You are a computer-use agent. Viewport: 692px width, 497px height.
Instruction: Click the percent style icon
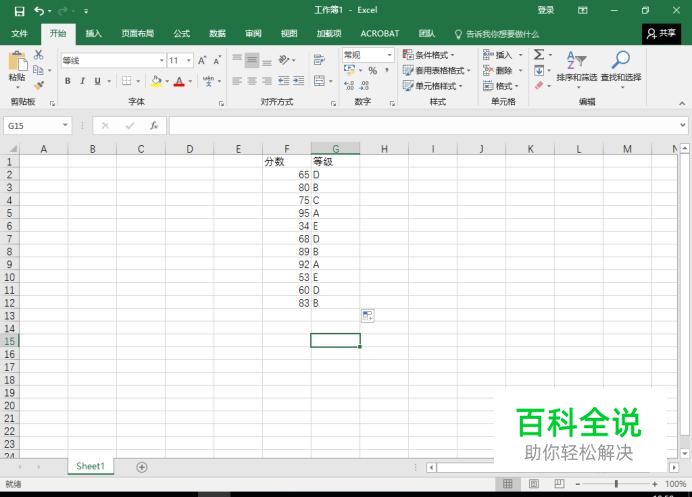pos(373,71)
